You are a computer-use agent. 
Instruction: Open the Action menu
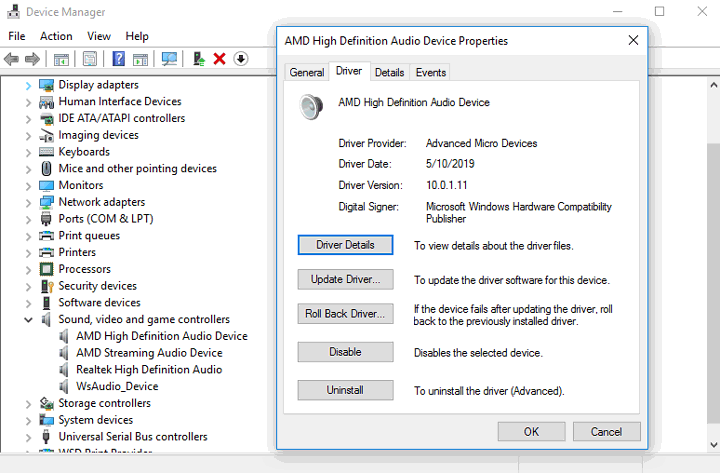(56, 36)
